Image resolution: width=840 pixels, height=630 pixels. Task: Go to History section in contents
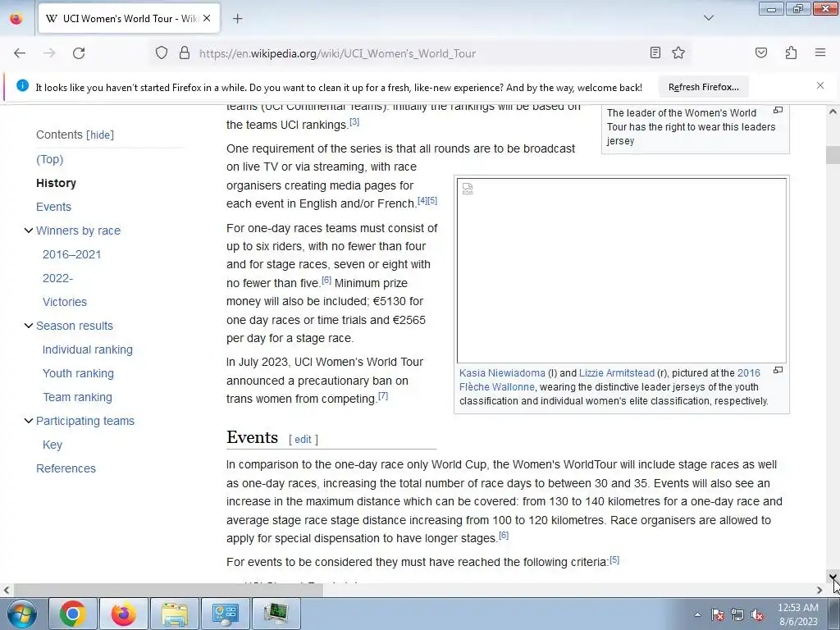pos(57,183)
